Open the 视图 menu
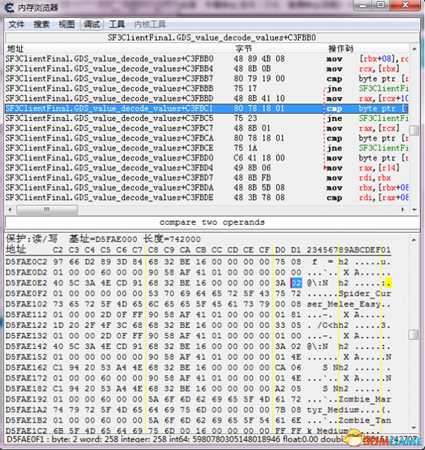 click(66, 24)
